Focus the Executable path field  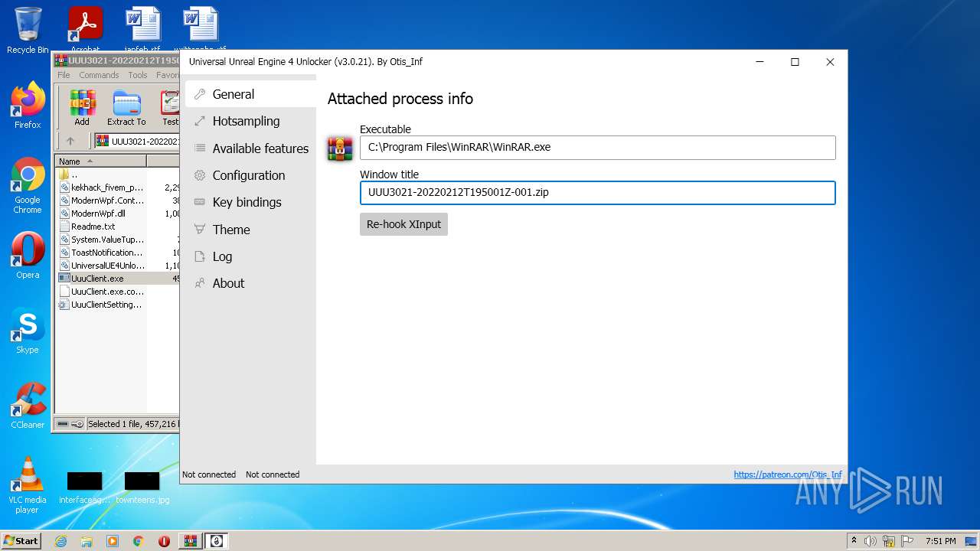click(x=597, y=148)
